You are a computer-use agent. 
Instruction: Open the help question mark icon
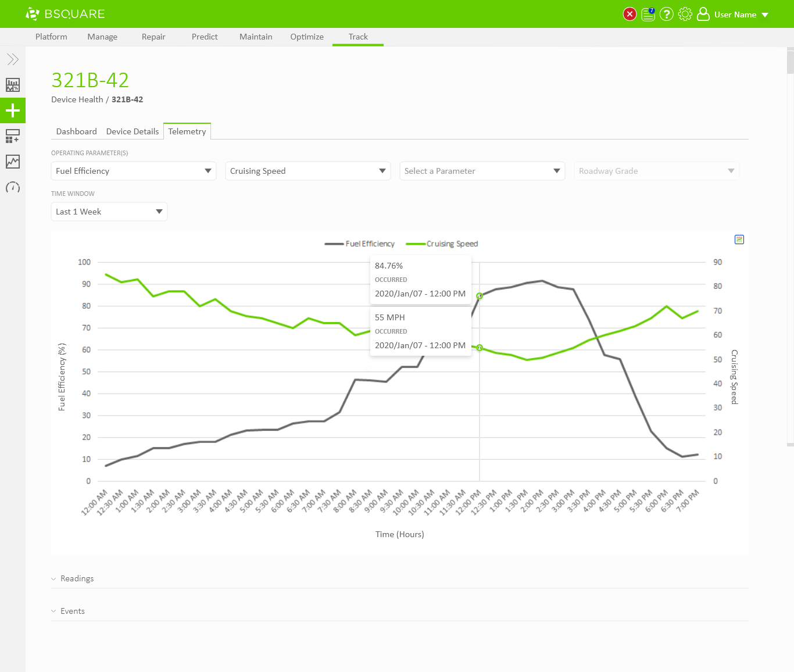pos(667,14)
